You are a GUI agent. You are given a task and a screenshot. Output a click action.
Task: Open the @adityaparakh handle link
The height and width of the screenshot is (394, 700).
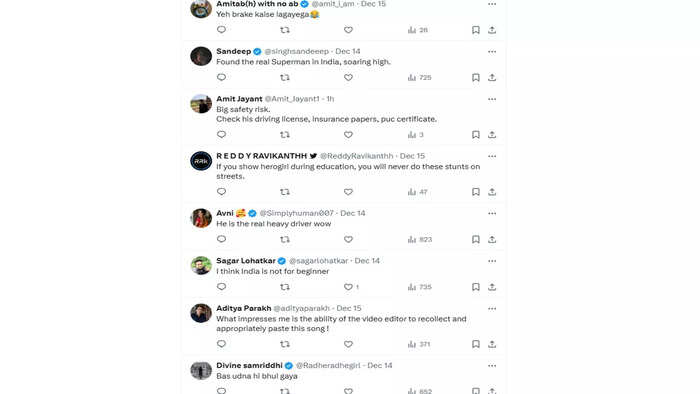point(301,308)
